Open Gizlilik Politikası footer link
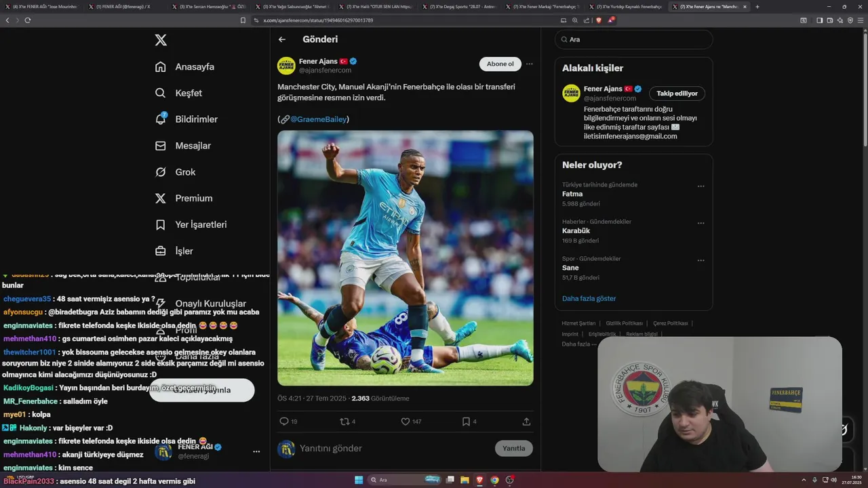The width and height of the screenshot is (868, 488). click(x=625, y=323)
